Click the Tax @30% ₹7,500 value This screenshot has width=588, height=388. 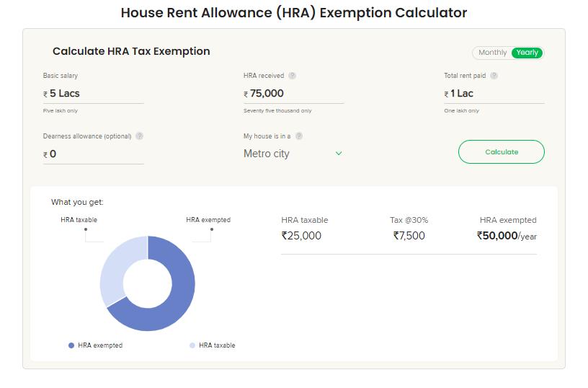pyautogui.click(x=409, y=236)
